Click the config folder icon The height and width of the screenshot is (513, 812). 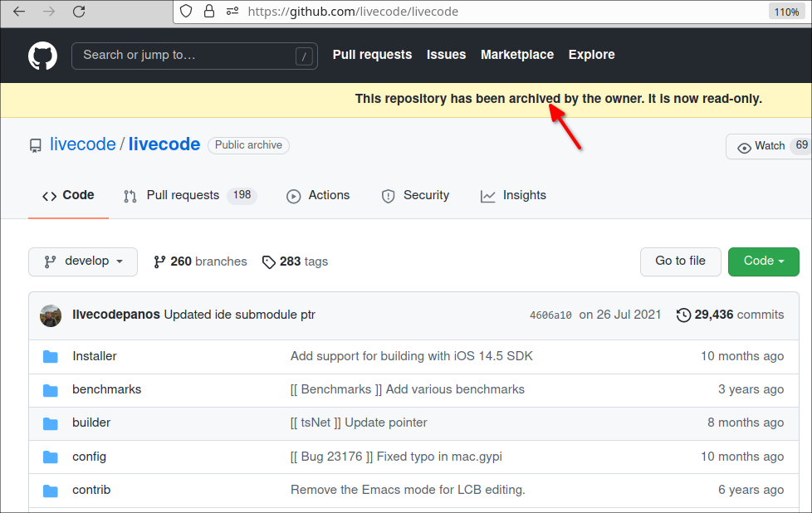tap(51, 457)
